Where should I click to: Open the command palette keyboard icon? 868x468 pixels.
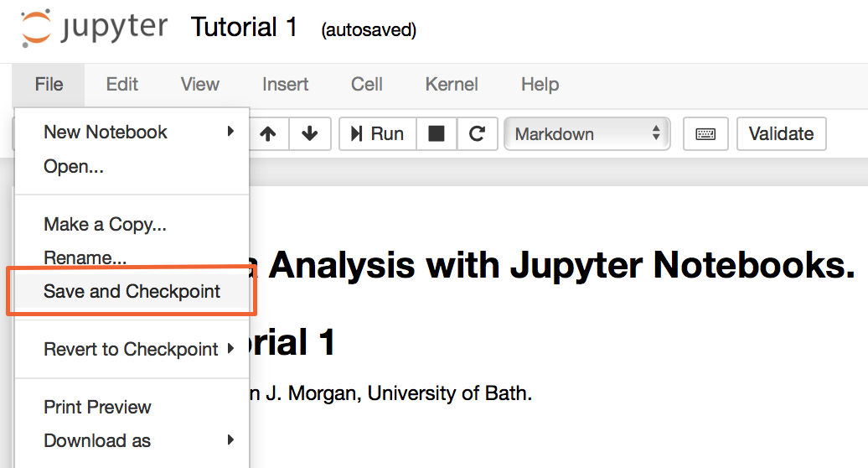pyautogui.click(x=705, y=133)
